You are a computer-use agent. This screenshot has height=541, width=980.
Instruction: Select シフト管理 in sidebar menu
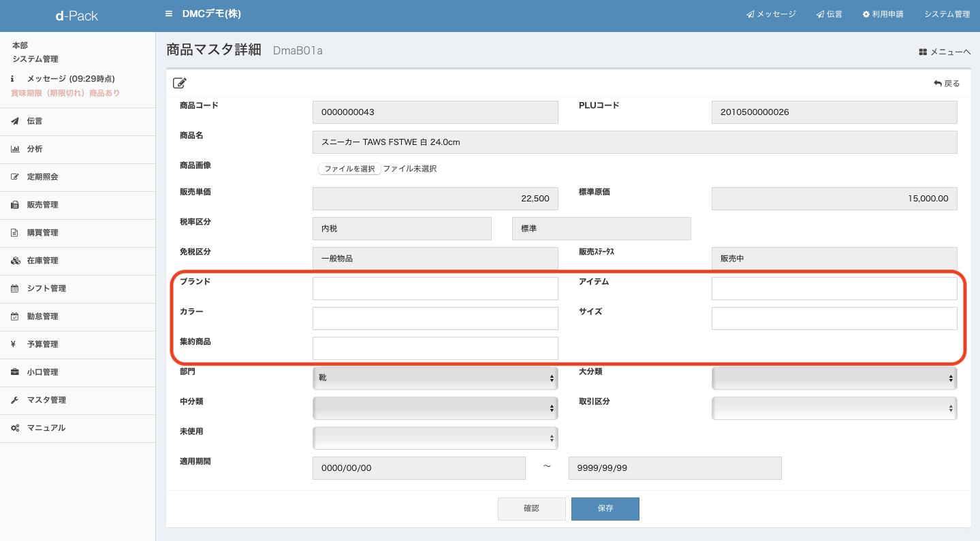pos(46,289)
